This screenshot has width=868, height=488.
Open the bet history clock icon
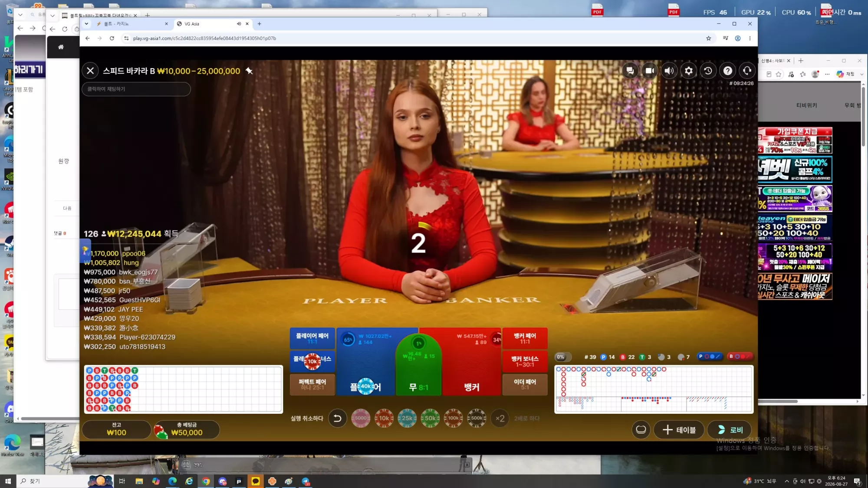[708, 71]
